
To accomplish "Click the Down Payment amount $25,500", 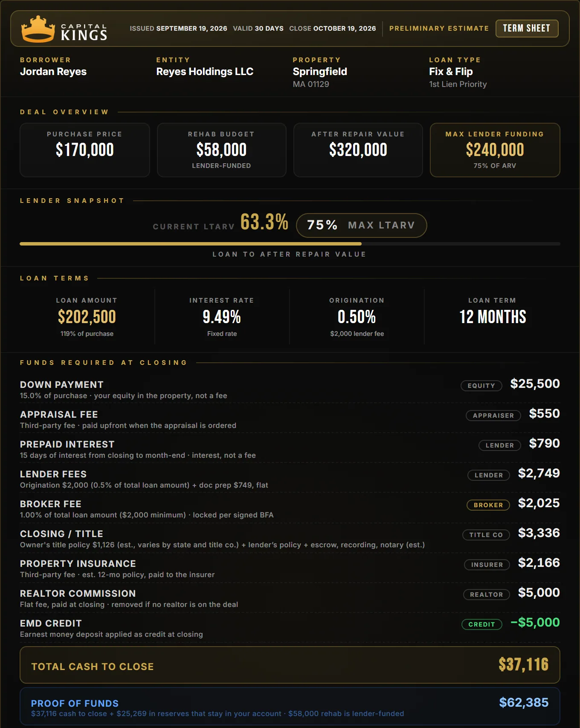I will [x=535, y=384].
